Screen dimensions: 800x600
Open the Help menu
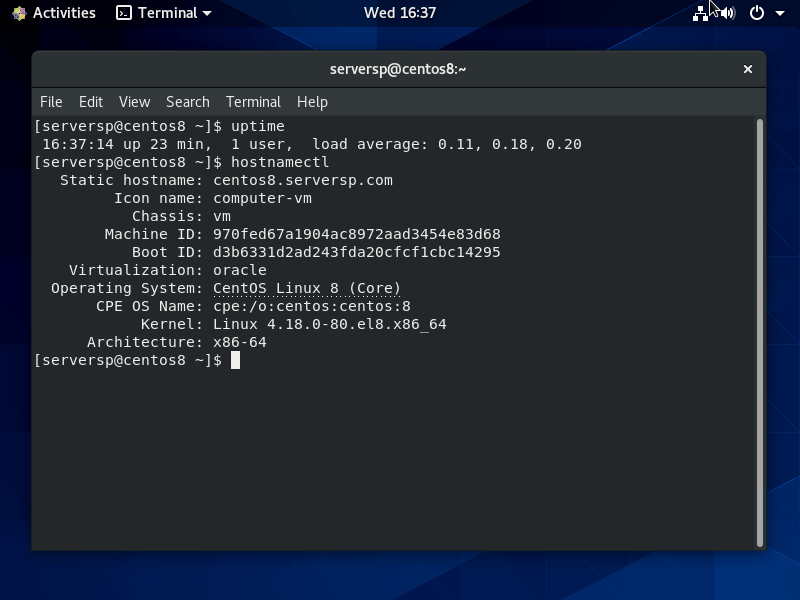pyautogui.click(x=312, y=102)
